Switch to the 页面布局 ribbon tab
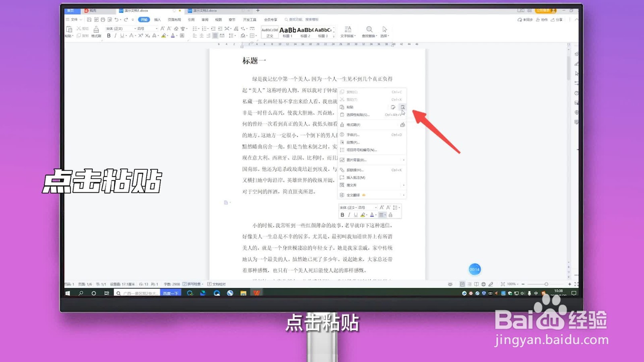The height and width of the screenshot is (362, 644). click(x=174, y=20)
